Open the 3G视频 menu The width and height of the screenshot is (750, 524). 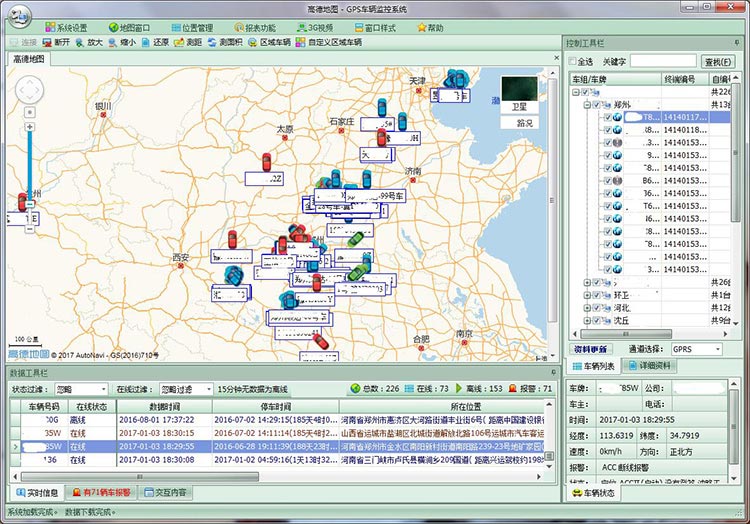click(x=315, y=28)
